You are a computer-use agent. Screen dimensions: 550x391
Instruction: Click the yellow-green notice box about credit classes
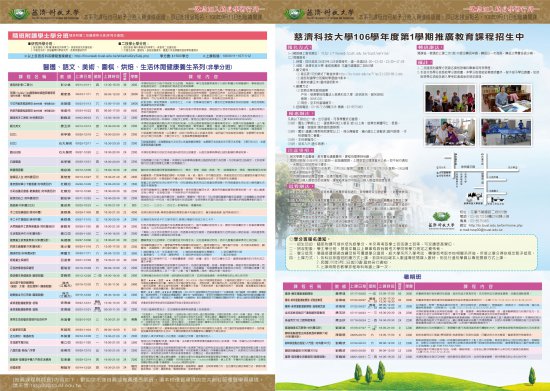coord(412,252)
